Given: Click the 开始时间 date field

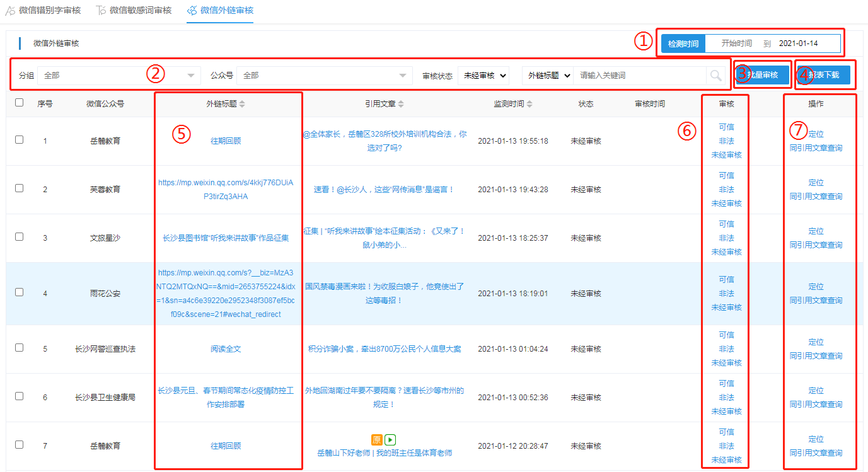Looking at the screenshot, I should point(736,43).
